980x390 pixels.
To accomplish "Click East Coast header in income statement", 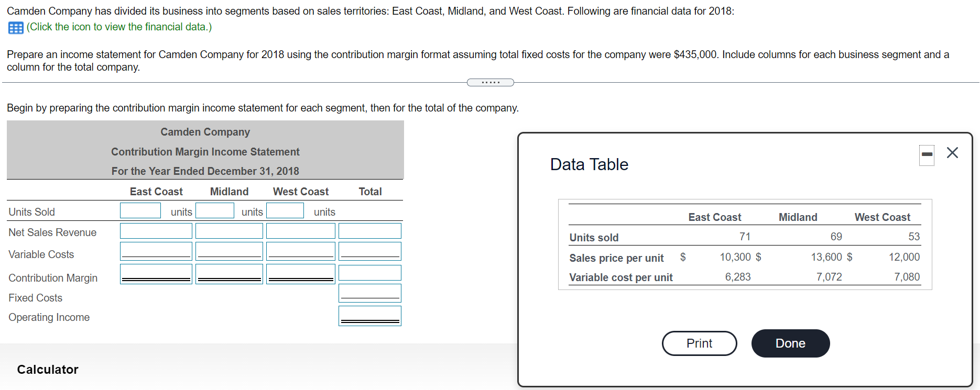I will (156, 192).
